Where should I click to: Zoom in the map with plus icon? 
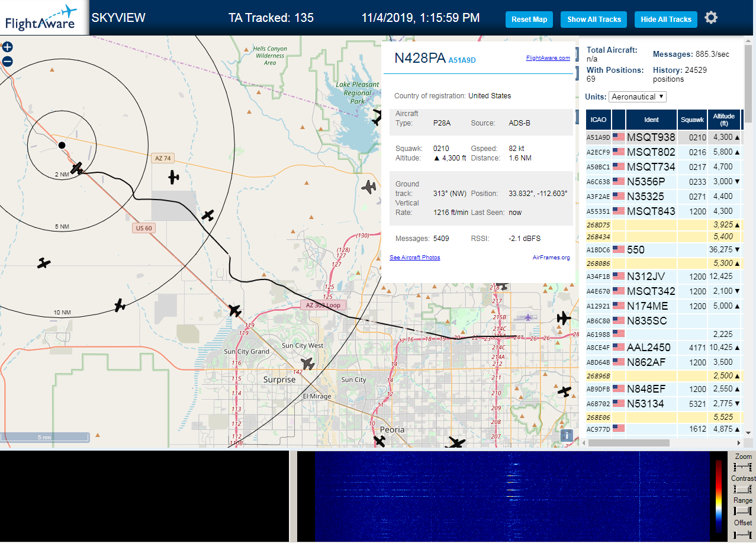click(x=7, y=47)
